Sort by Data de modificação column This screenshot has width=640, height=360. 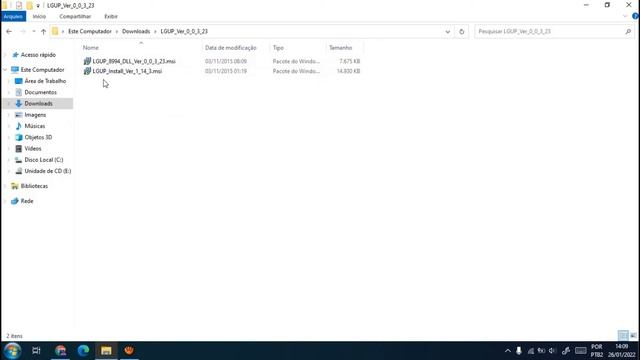pos(231,48)
